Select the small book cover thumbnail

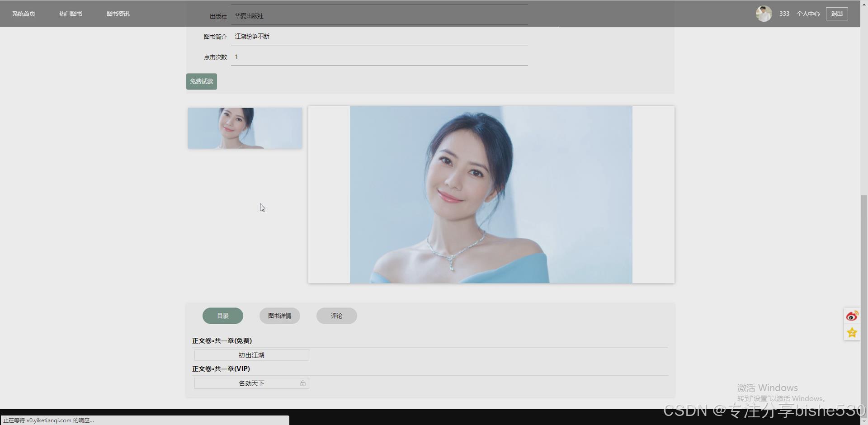coord(245,128)
